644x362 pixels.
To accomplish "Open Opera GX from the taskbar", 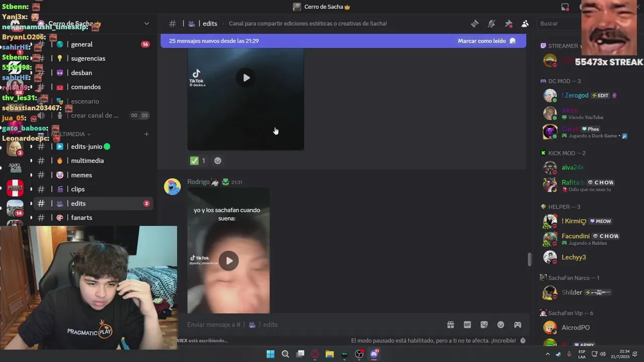I will pos(315,354).
